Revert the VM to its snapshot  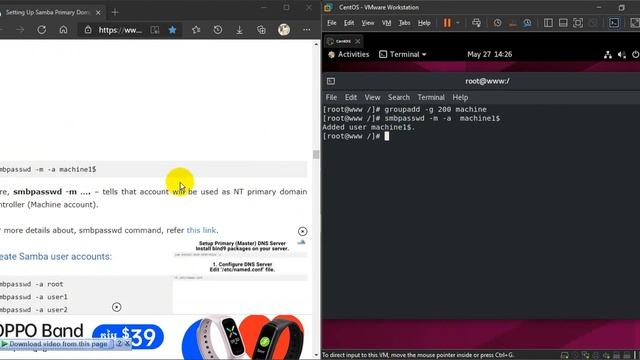pyautogui.click(x=513, y=23)
